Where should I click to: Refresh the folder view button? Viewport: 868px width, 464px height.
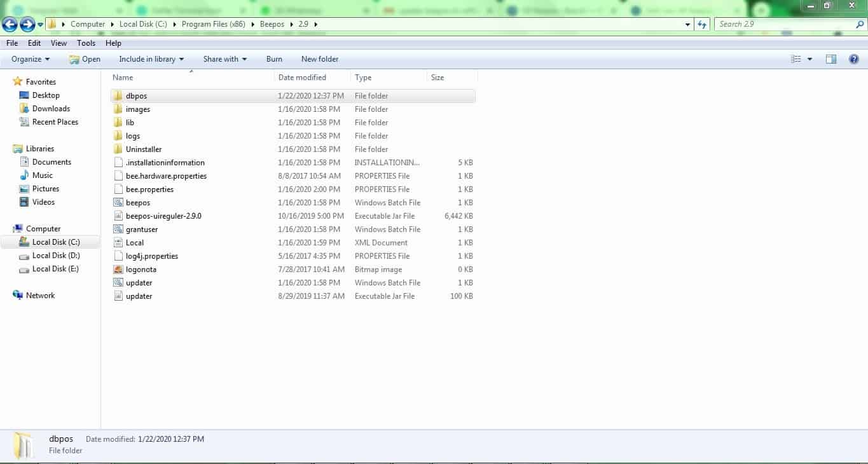point(702,24)
